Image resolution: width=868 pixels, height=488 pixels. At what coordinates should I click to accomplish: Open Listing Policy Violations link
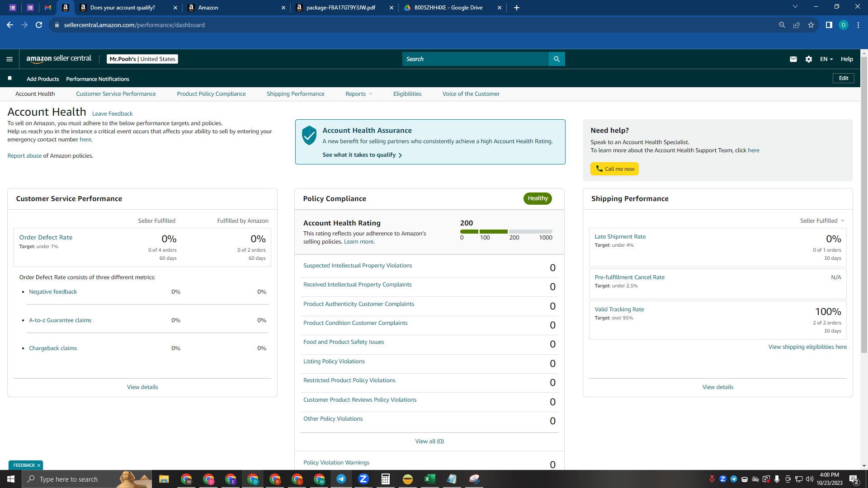click(x=334, y=361)
